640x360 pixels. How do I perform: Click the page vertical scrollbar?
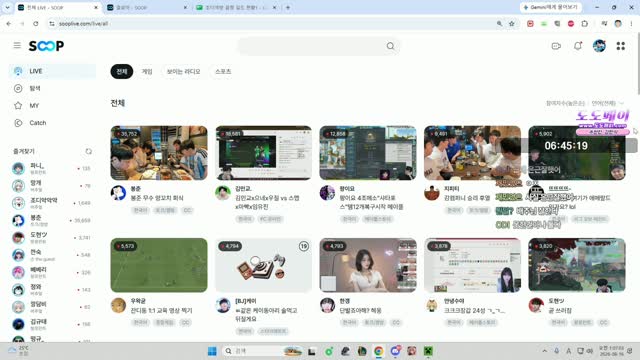(x=638, y=65)
